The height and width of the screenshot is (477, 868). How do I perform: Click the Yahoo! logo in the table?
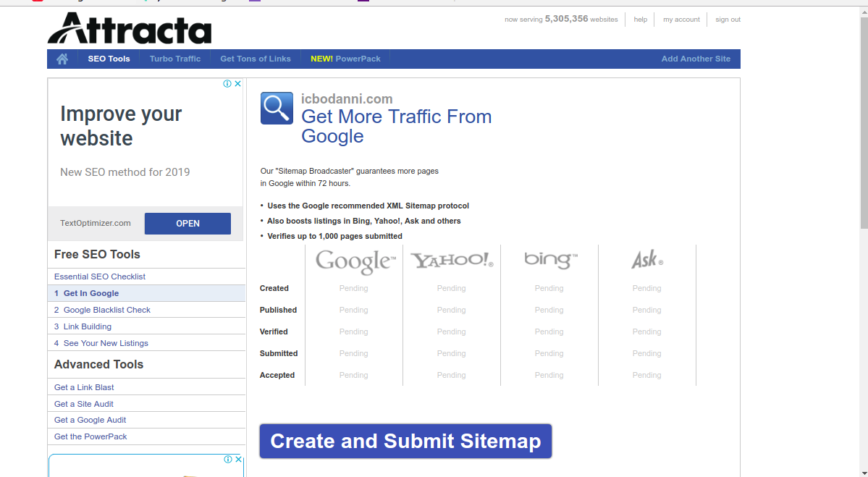click(452, 260)
